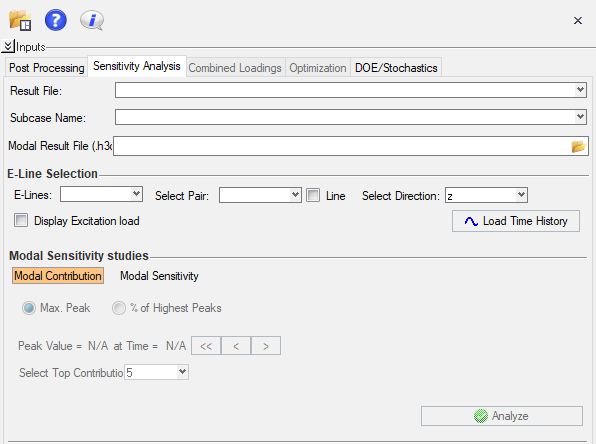This screenshot has height=444, width=596.
Task: Click the info speech bubble icon
Action: tap(92, 20)
